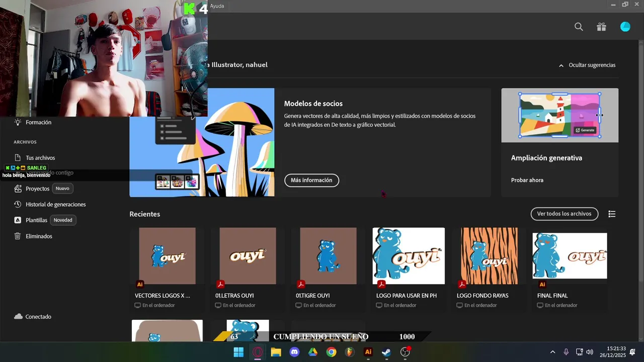Click the Modelos de socios heading

pyautogui.click(x=313, y=104)
